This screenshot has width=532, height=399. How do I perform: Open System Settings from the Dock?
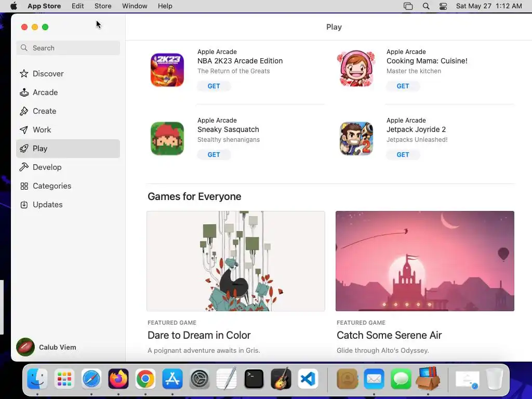tap(199, 379)
